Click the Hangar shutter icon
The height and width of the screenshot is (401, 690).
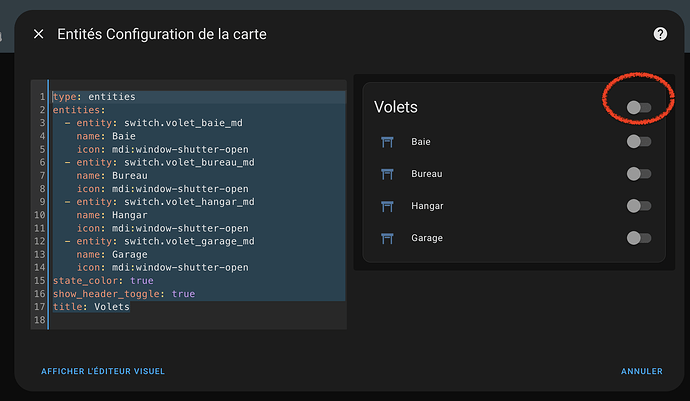387,206
